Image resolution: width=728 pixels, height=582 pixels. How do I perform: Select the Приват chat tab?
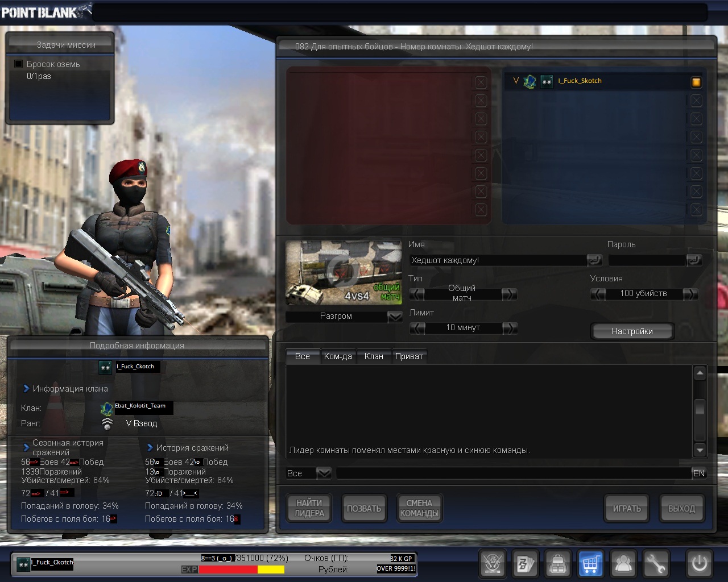(409, 356)
